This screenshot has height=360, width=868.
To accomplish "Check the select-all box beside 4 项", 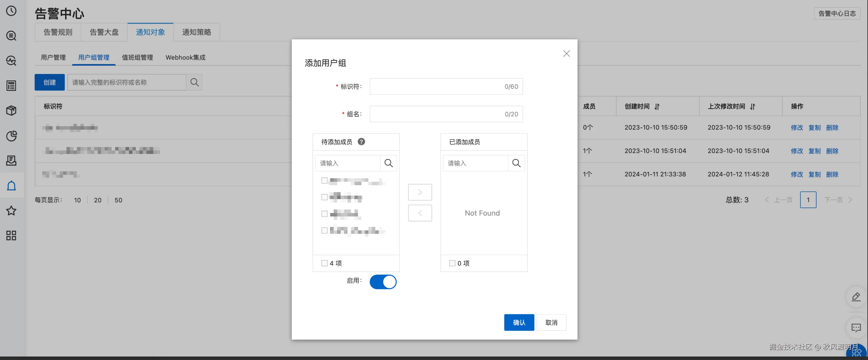I will pos(324,263).
